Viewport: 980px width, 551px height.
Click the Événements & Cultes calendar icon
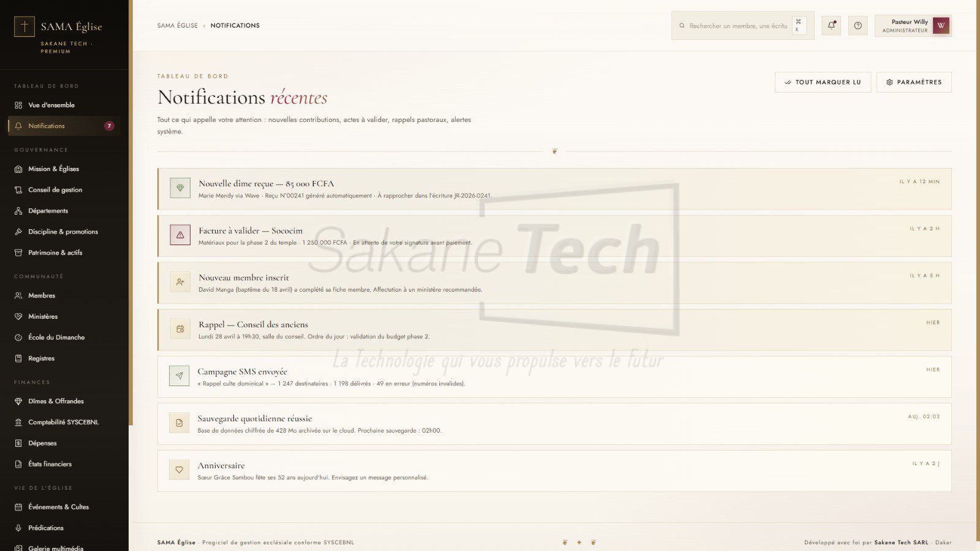pos(18,507)
